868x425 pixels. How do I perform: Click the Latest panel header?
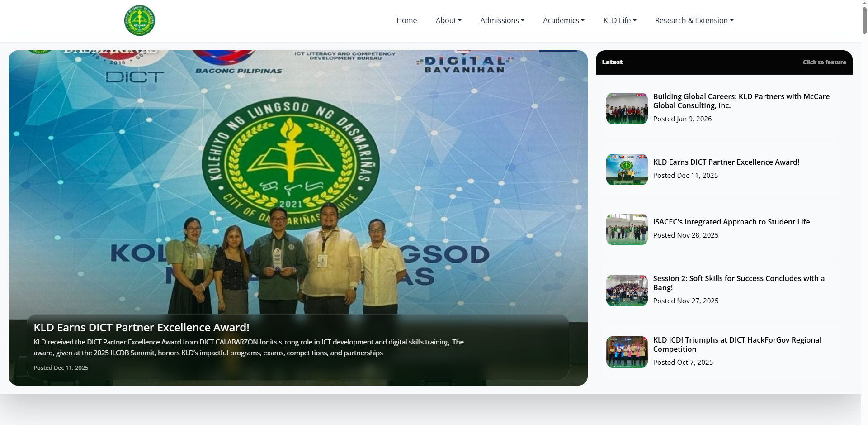tap(612, 62)
